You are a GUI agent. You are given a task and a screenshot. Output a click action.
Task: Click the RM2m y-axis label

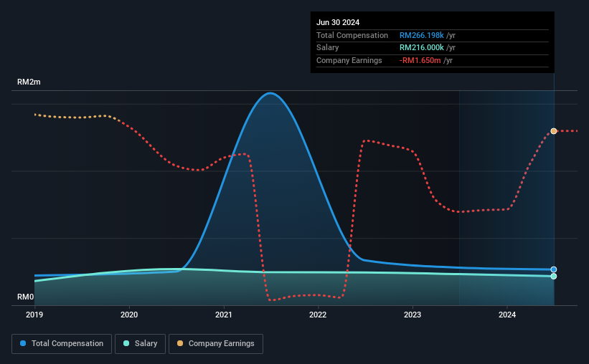tap(29, 82)
